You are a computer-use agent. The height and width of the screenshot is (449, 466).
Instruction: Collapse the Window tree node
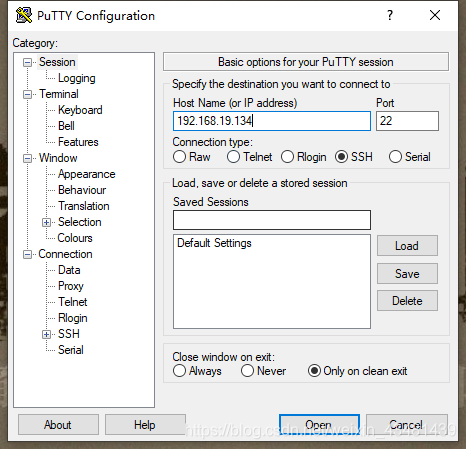click(x=27, y=158)
